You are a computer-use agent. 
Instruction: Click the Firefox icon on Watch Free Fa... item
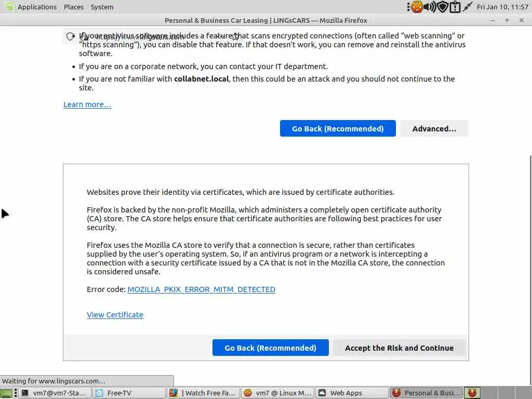(x=174, y=393)
